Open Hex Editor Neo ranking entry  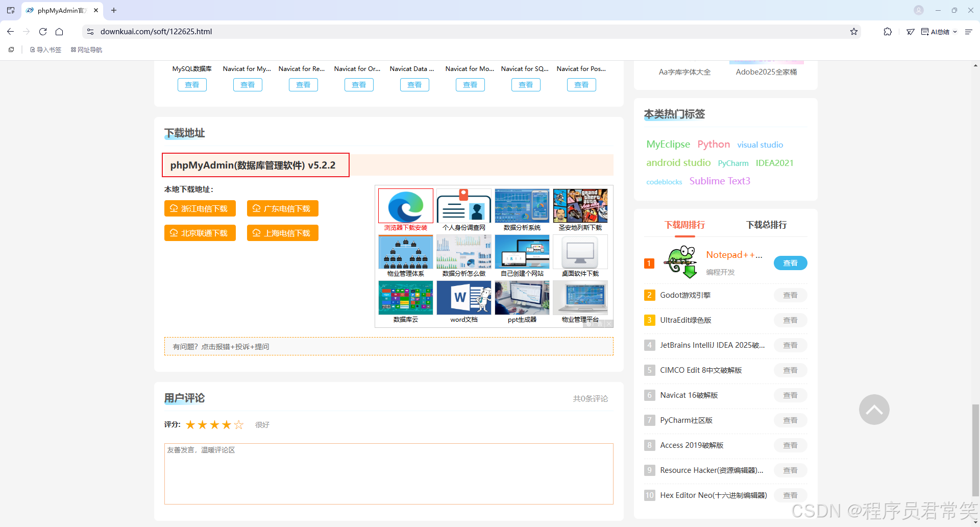coord(713,495)
